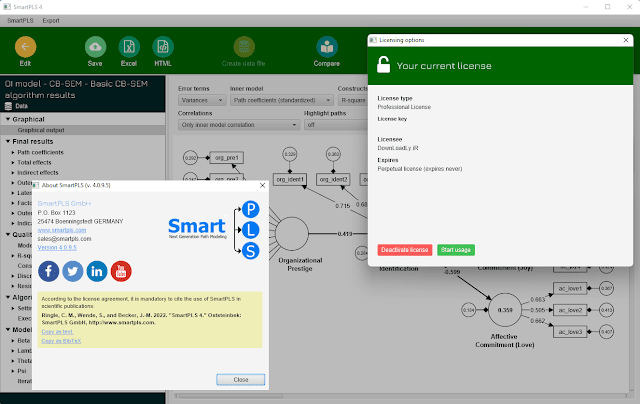Viewport: 640px width, 404px height.
Task: Export results via Excel icon
Action: point(129,47)
